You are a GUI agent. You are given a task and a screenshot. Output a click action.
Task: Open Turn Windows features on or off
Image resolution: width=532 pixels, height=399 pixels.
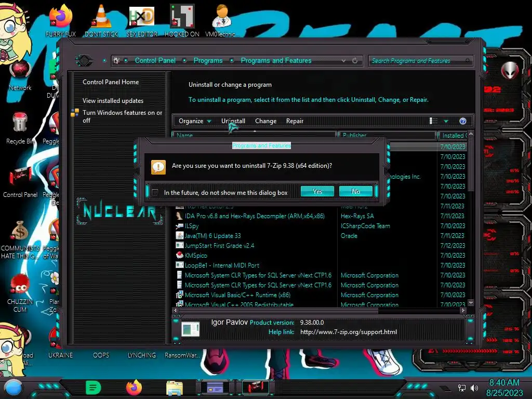[x=122, y=116]
